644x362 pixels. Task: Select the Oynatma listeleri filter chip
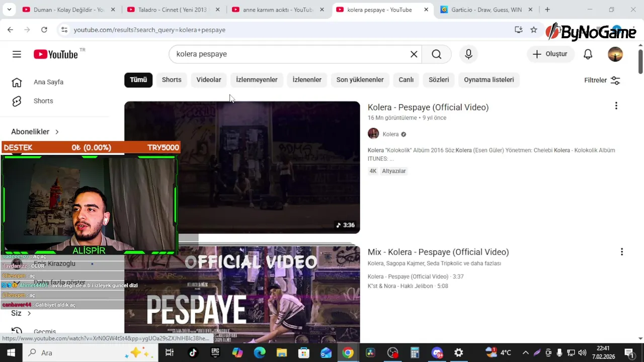(x=489, y=80)
